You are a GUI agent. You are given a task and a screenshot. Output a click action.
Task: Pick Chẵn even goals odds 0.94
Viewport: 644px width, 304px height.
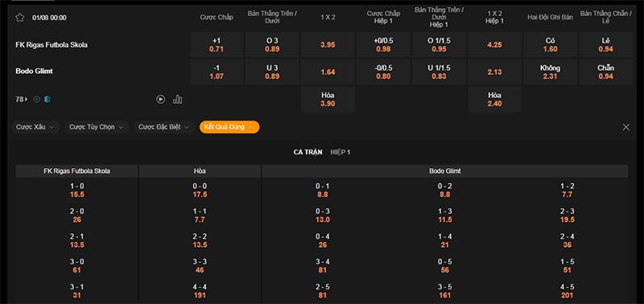pyautogui.click(x=606, y=72)
